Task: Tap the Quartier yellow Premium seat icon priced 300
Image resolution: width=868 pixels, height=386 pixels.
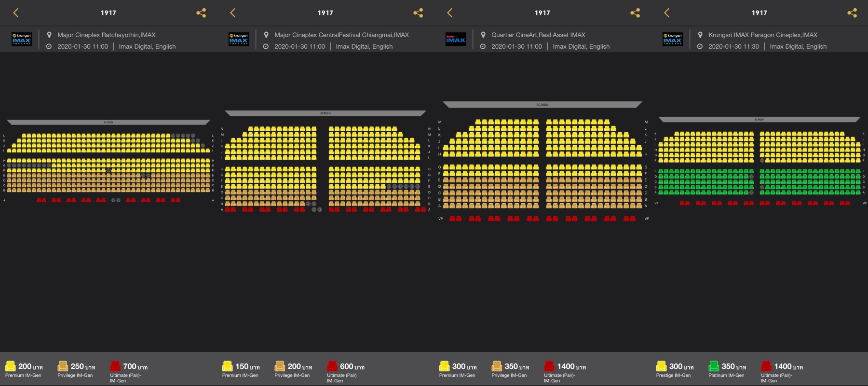Action: [x=445, y=366]
